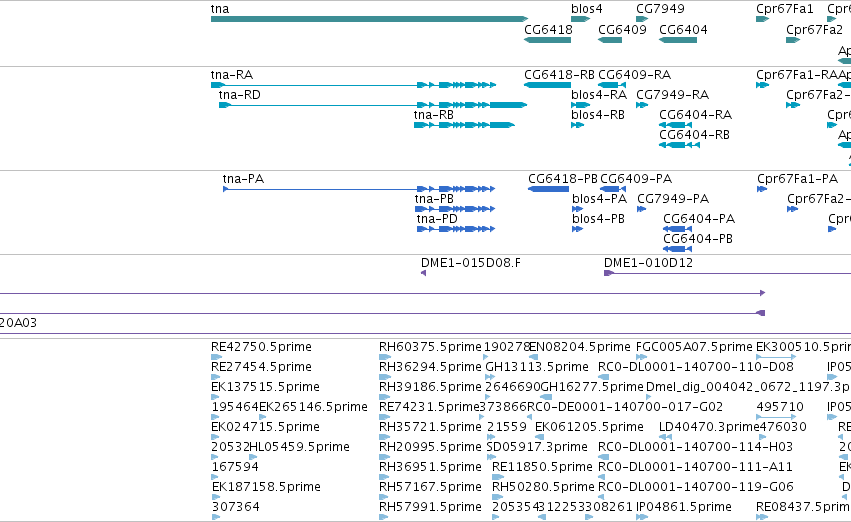Select the CG6404-PB protein label
The image size is (851, 522).
[698, 239]
